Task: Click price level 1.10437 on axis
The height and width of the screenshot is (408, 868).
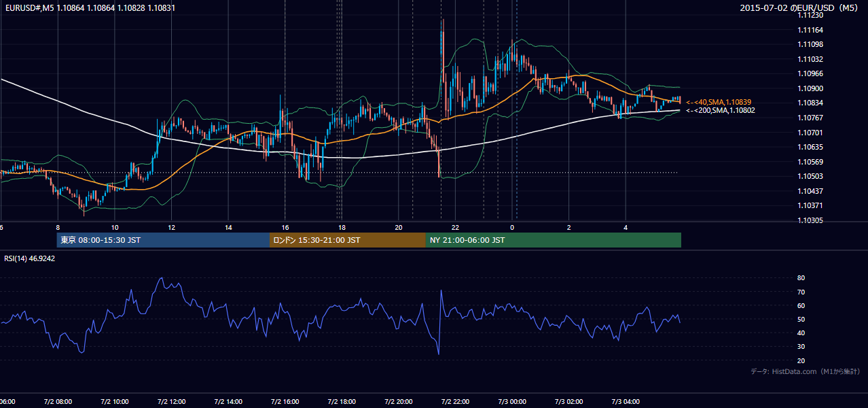Action: (810, 191)
